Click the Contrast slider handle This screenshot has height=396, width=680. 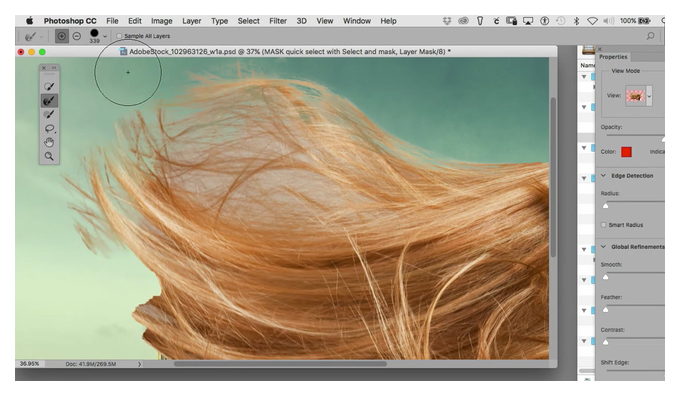point(606,342)
